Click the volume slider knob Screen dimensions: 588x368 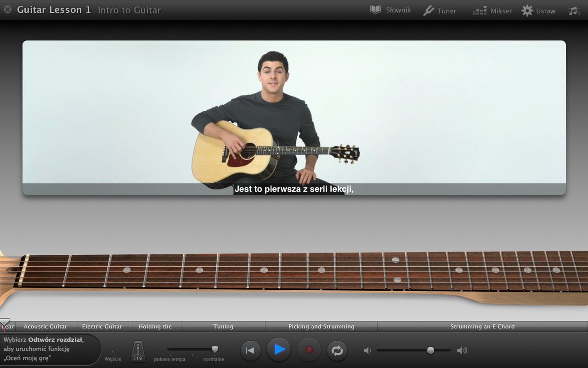[430, 350]
